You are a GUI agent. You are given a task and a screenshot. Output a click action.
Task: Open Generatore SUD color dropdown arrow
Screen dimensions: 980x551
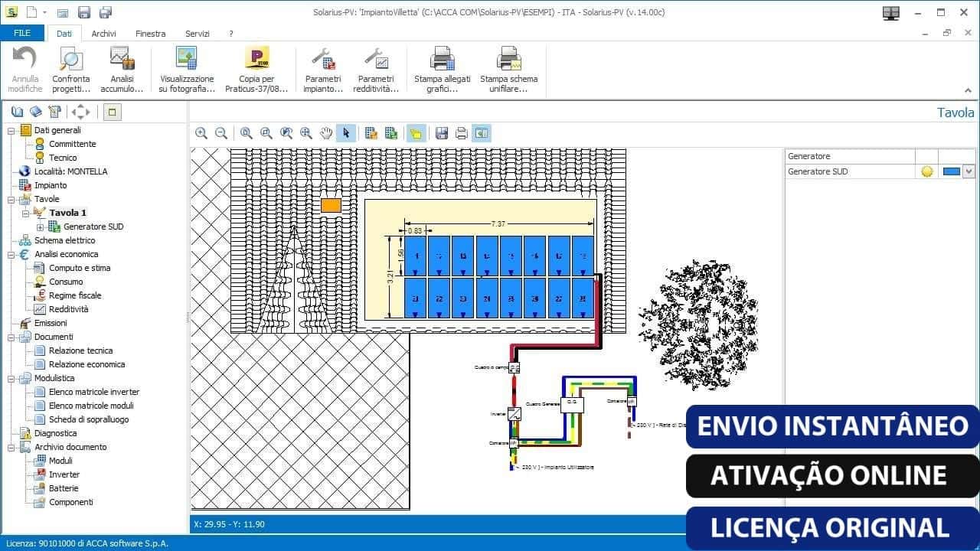pos(969,171)
